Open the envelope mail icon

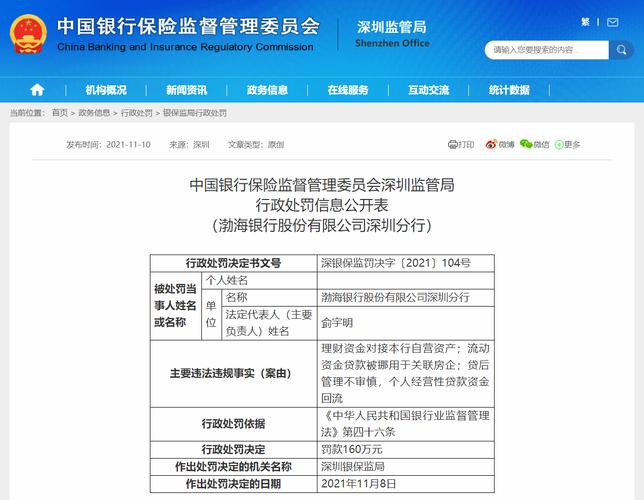612,22
